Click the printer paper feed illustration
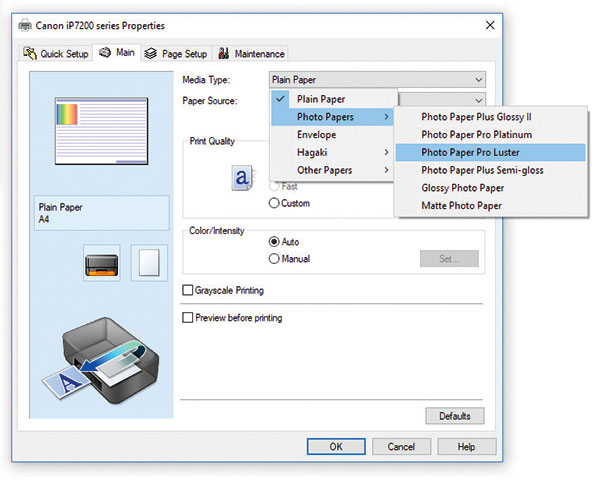 pyautogui.click(x=100, y=362)
